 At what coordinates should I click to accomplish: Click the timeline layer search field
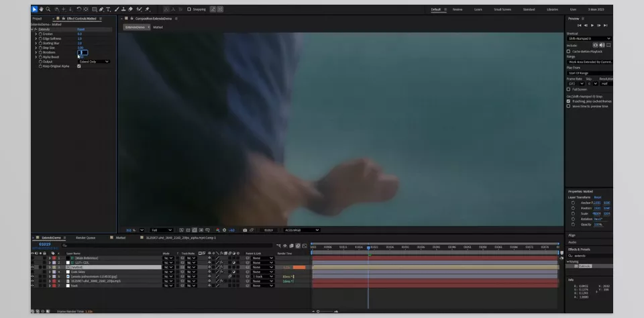click(168, 246)
